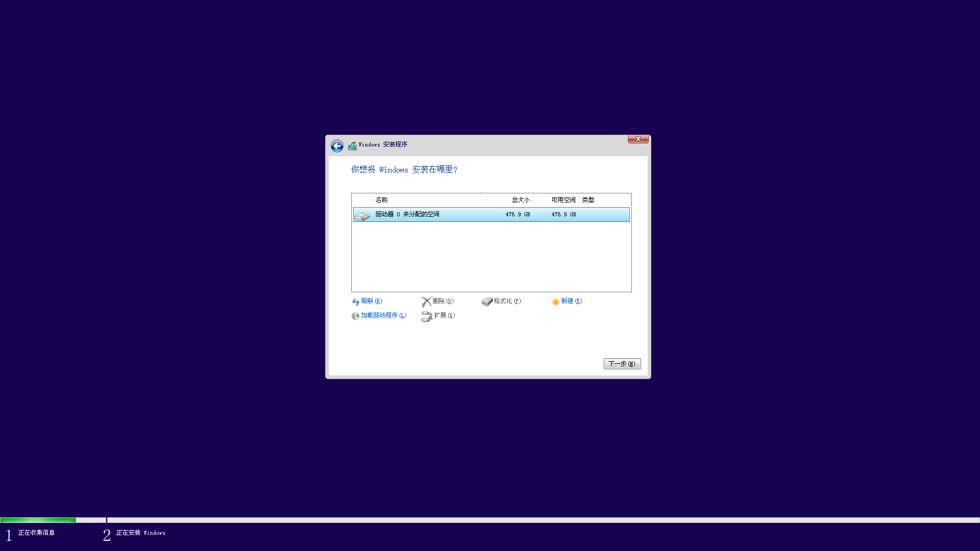
Task: Close the Windows Setup dialog
Action: pyautogui.click(x=638, y=139)
